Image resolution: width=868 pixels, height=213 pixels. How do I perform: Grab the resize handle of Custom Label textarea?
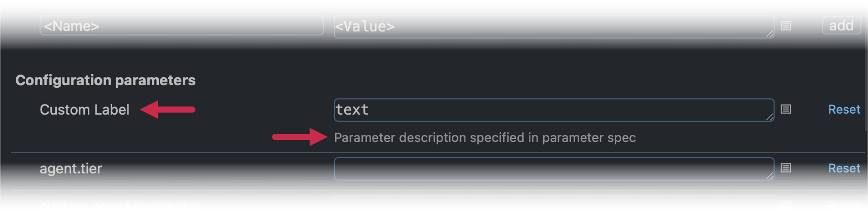[770, 117]
